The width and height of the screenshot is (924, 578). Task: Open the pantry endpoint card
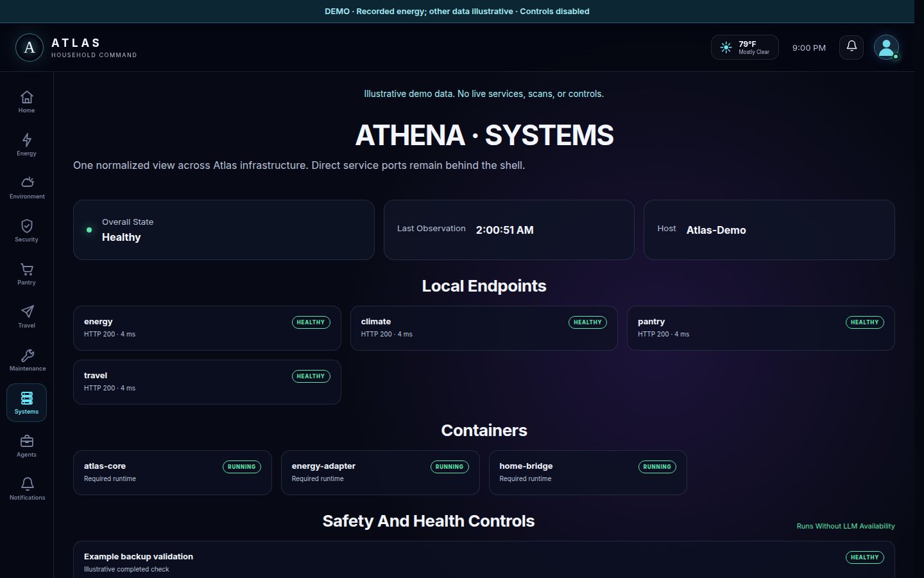coord(761,328)
